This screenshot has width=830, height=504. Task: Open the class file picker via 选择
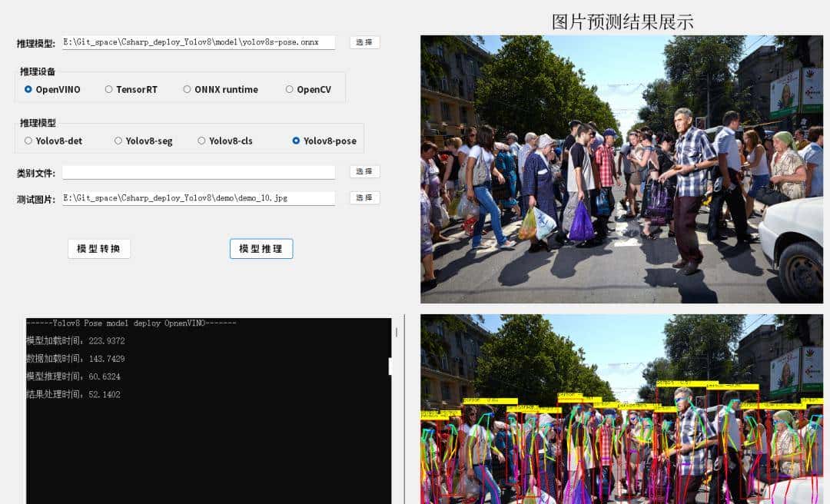point(364,171)
